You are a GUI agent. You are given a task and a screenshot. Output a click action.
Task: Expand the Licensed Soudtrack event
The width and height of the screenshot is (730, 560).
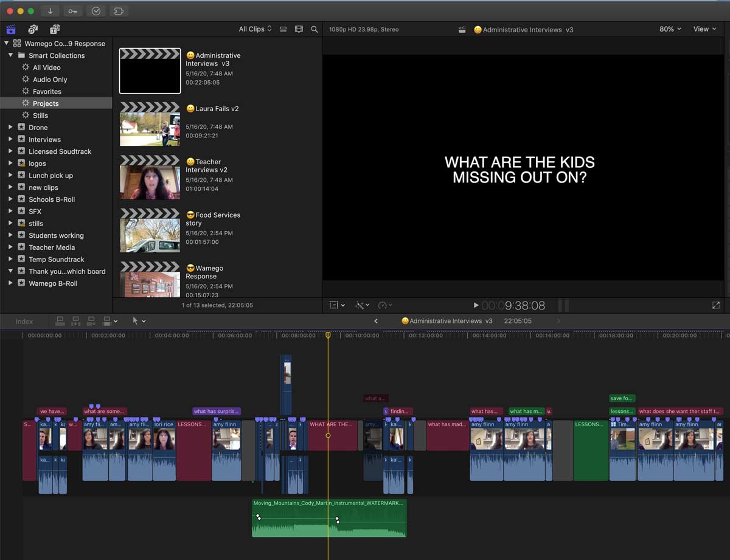pyautogui.click(x=10, y=151)
